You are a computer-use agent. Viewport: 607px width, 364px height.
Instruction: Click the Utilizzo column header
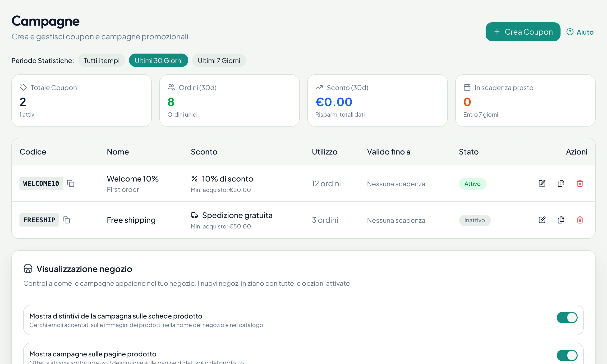click(324, 152)
